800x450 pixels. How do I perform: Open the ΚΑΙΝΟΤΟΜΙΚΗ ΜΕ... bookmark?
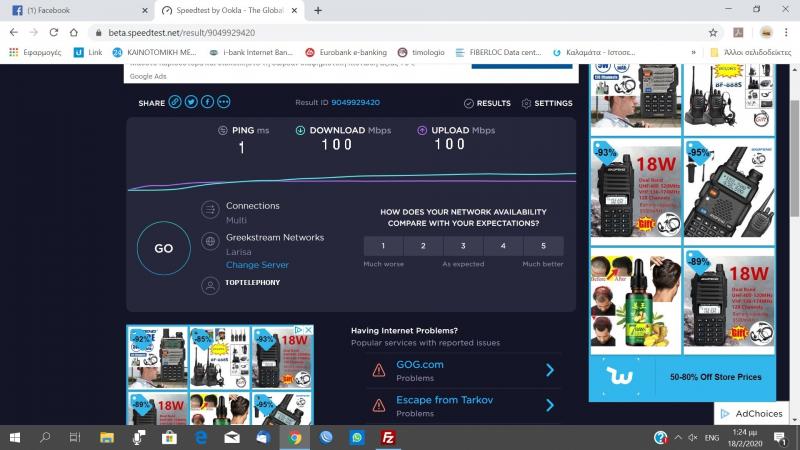click(x=154, y=52)
